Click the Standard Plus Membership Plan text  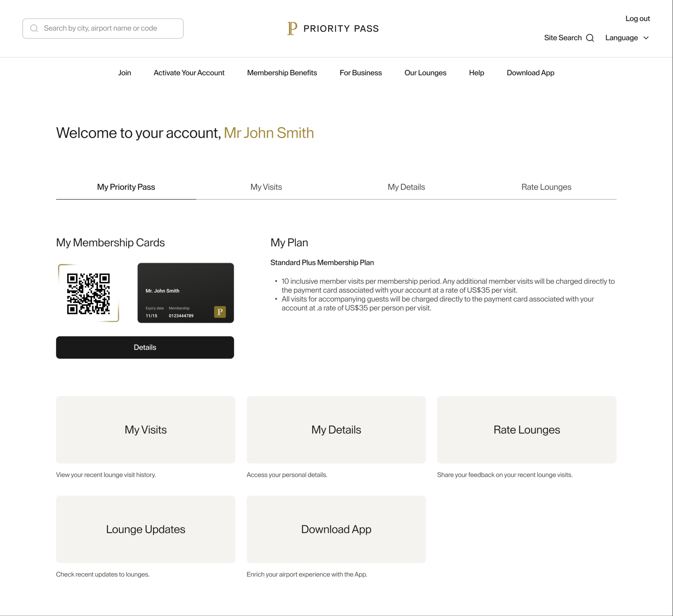tap(322, 263)
